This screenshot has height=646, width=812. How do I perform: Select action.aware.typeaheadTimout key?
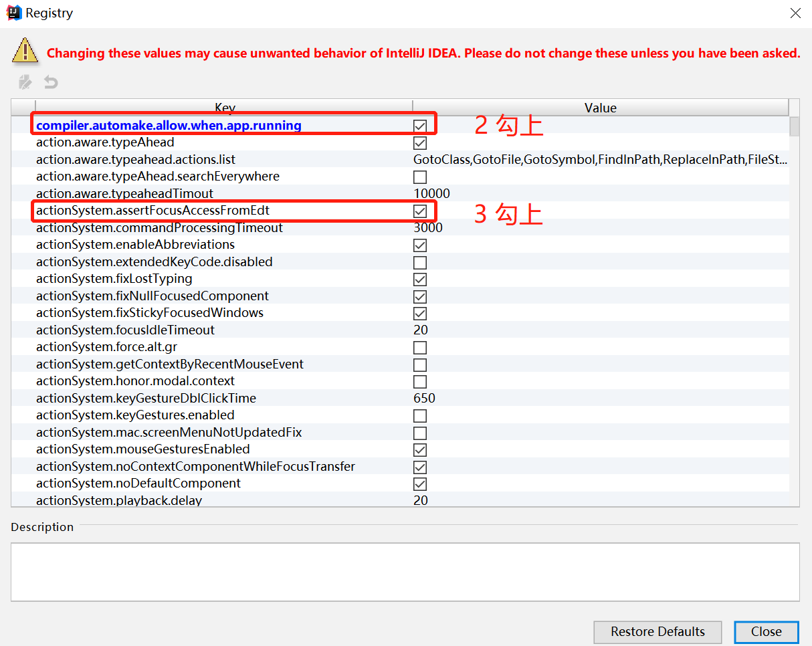click(125, 194)
